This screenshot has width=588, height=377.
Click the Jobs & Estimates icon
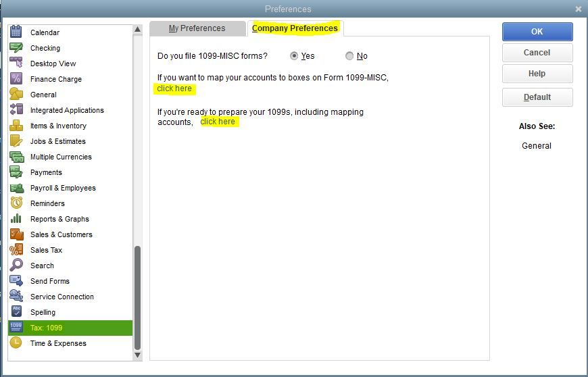[x=16, y=141]
